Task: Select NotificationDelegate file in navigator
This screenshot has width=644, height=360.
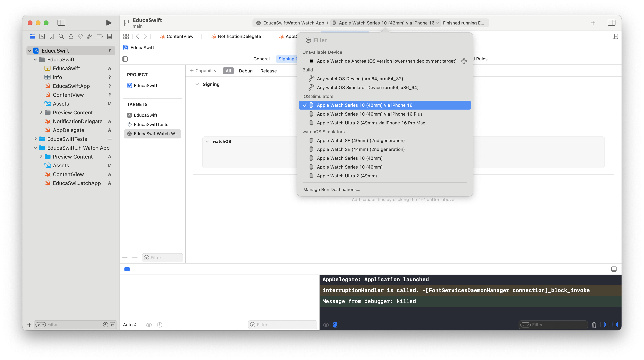Action: [x=78, y=121]
